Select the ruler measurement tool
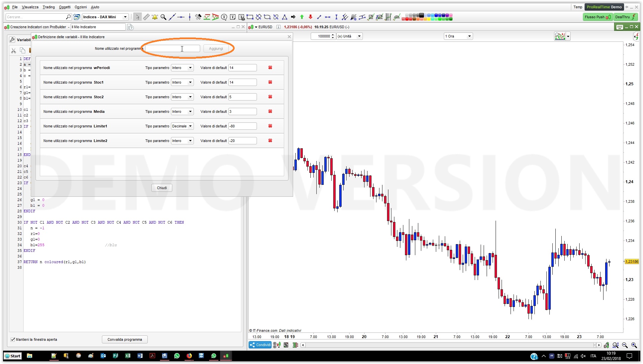Image resolution: width=643 pixels, height=364 pixels. pyautogui.click(x=146, y=17)
